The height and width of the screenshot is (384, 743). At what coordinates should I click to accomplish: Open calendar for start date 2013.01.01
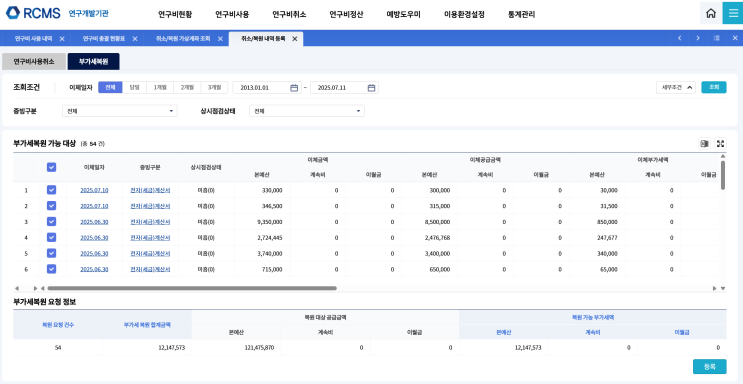294,88
